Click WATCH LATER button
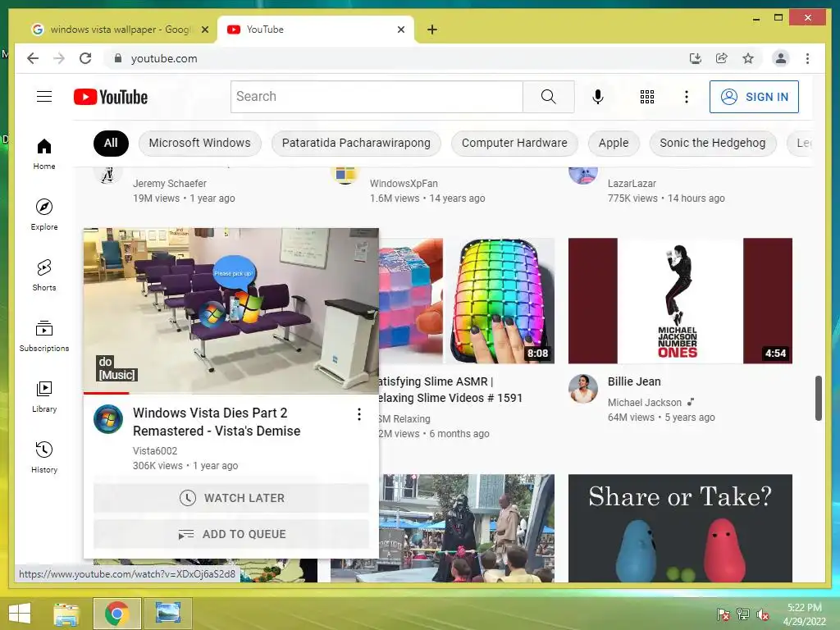 [231, 498]
